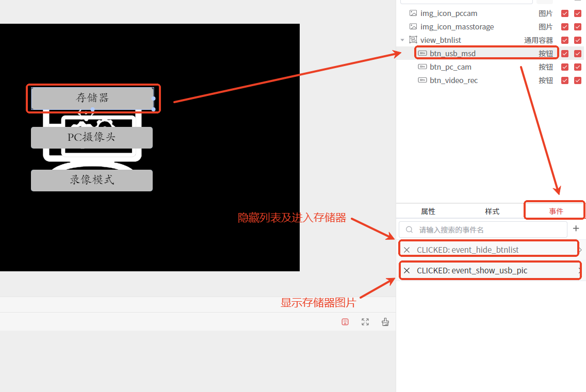Image resolution: width=586 pixels, height=392 pixels.
Task: Select the PC摄像头 button on the canvas
Action: [x=92, y=138]
